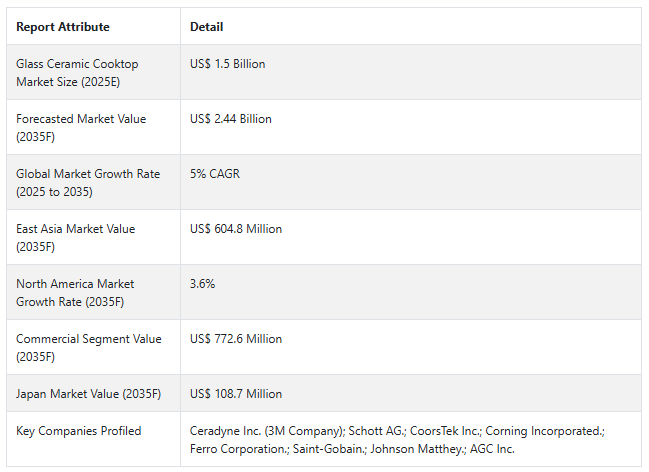Select the Japan Market Value (2035F) cell
Viewport: 649px width, 472px height.
point(88,394)
